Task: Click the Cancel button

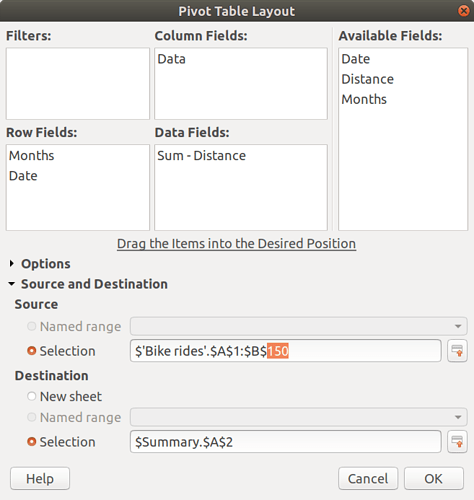Action: (368, 479)
